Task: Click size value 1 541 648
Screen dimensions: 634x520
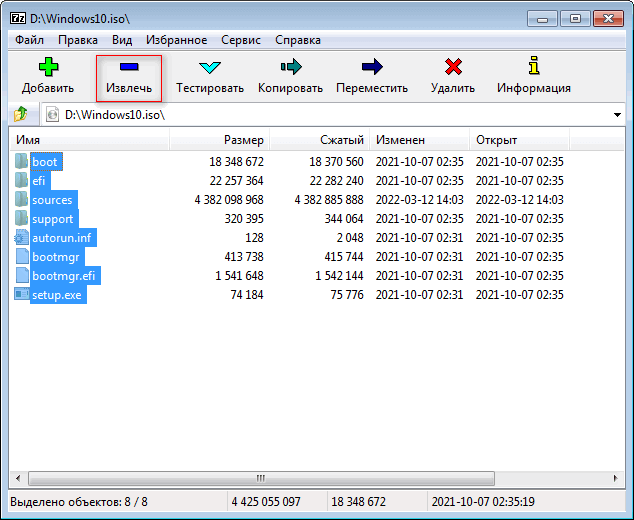Action: pos(239,276)
